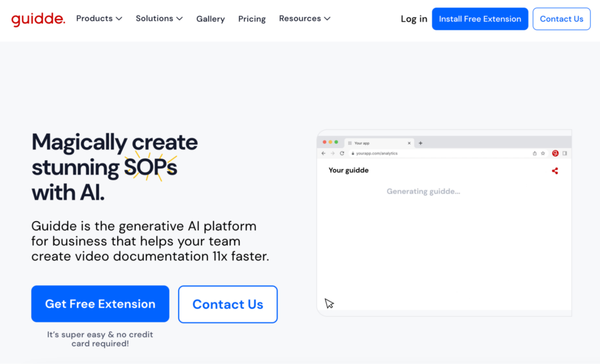Click the back arrow in the demo browser
Screen dimensions: 600x364
click(323, 153)
